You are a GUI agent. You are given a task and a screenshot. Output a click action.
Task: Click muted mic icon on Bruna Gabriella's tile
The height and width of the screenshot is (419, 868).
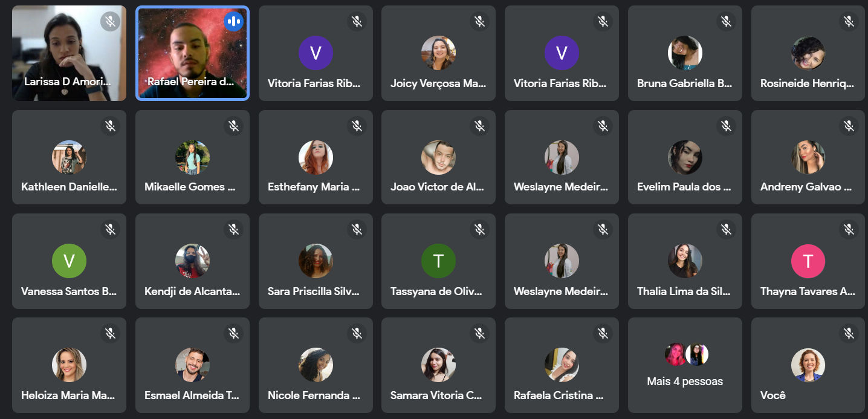click(726, 22)
